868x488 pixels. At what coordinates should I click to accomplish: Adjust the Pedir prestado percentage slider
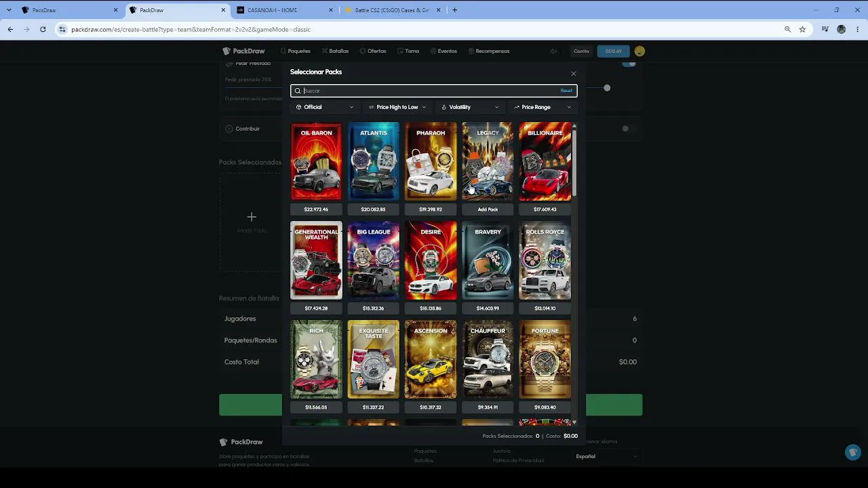tap(607, 88)
